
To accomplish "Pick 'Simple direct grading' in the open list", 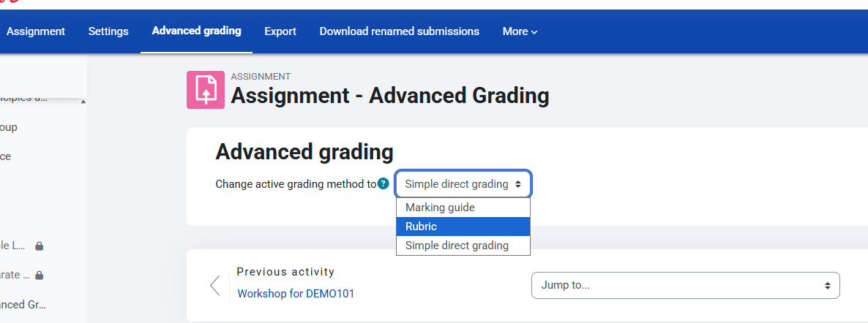I will 457,246.
